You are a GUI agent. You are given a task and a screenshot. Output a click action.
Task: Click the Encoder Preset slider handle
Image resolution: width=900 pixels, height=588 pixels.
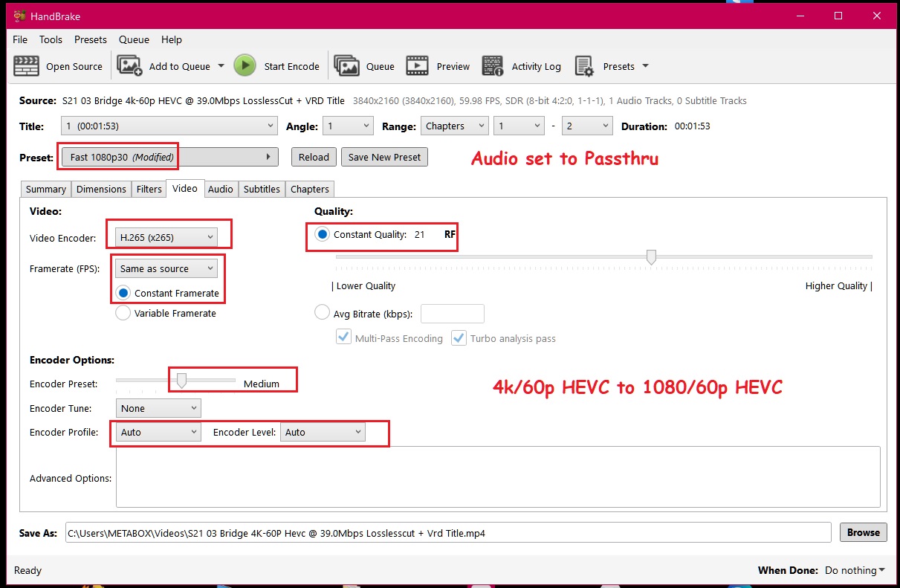181,381
